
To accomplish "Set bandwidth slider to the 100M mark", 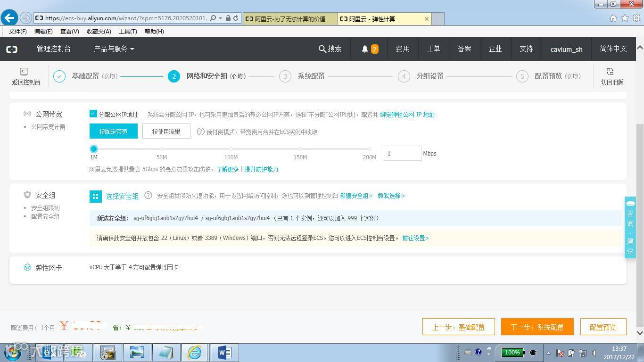I will (231, 149).
